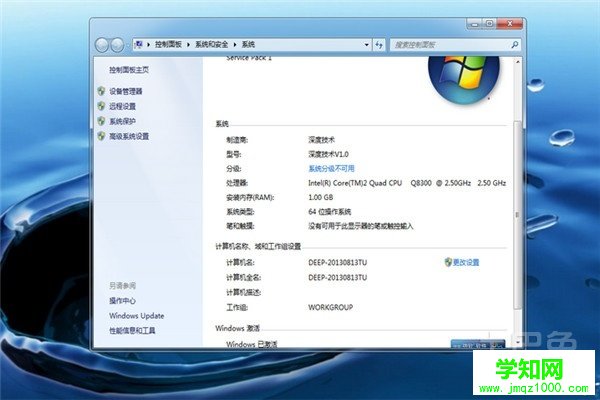Click installed memory value 1.00 GB

tap(321, 197)
